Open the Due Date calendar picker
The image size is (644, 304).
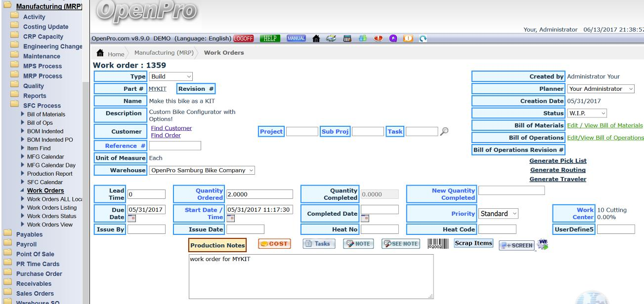(132, 219)
